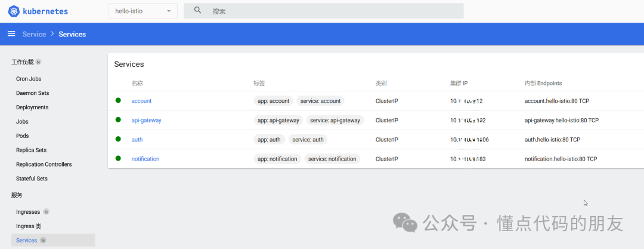Click the green status dot for auth

tap(118, 139)
